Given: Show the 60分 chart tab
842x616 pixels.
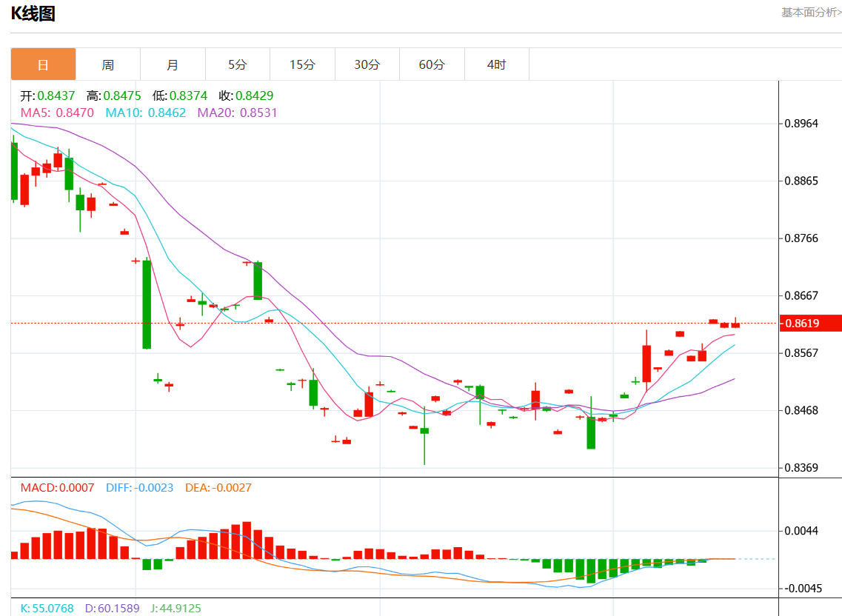Looking at the screenshot, I should [x=432, y=64].
